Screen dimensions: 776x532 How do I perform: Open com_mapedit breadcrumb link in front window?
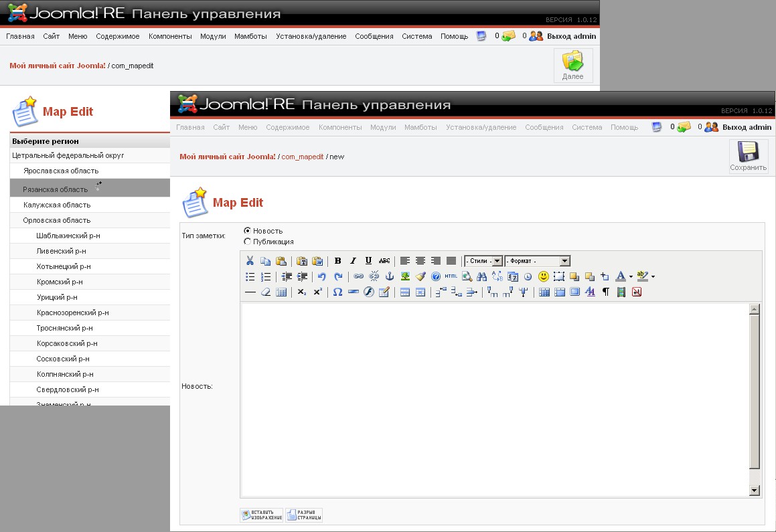[x=303, y=157]
